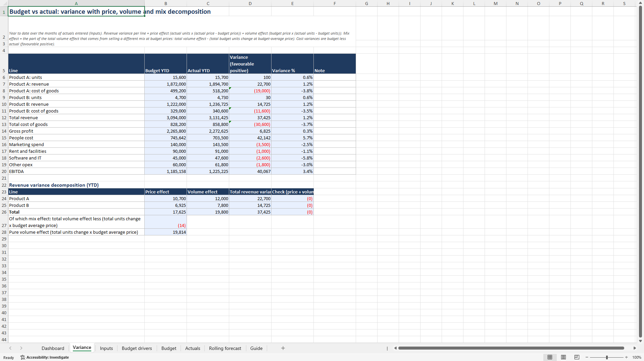The height and width of the screenshot is (361, 644).
Task: Switch to Page Layout view icon
Action: pyautogui.click(x=563, y=357)
